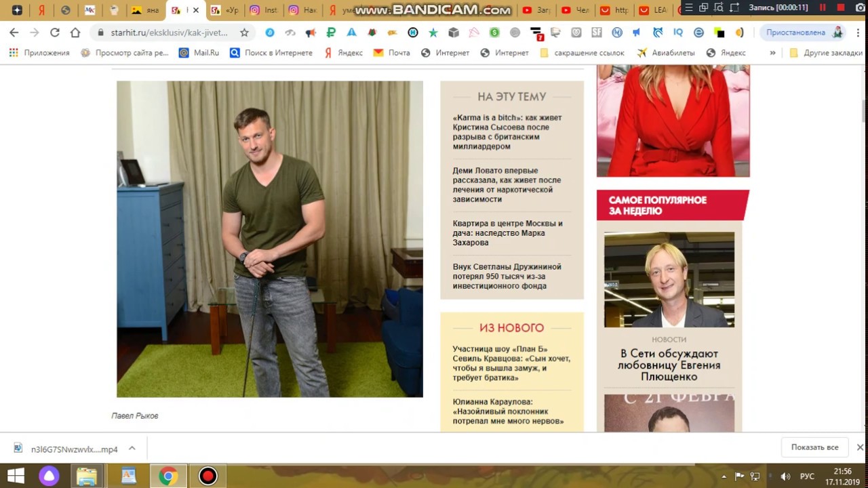Click the woman in red dress banner
Image resolution: width=868 pixels, height=488 pixels.
(x=673, y=121)
